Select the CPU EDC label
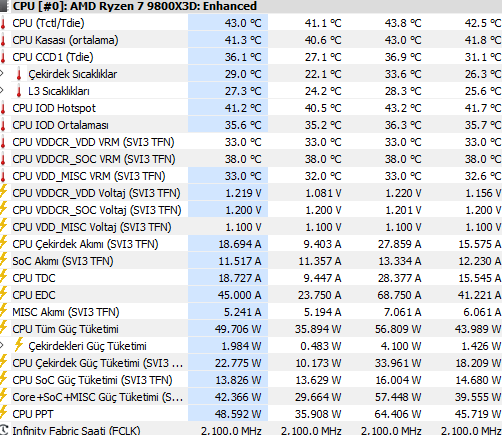This screenshot has height=435, width=502. (34, 295)
